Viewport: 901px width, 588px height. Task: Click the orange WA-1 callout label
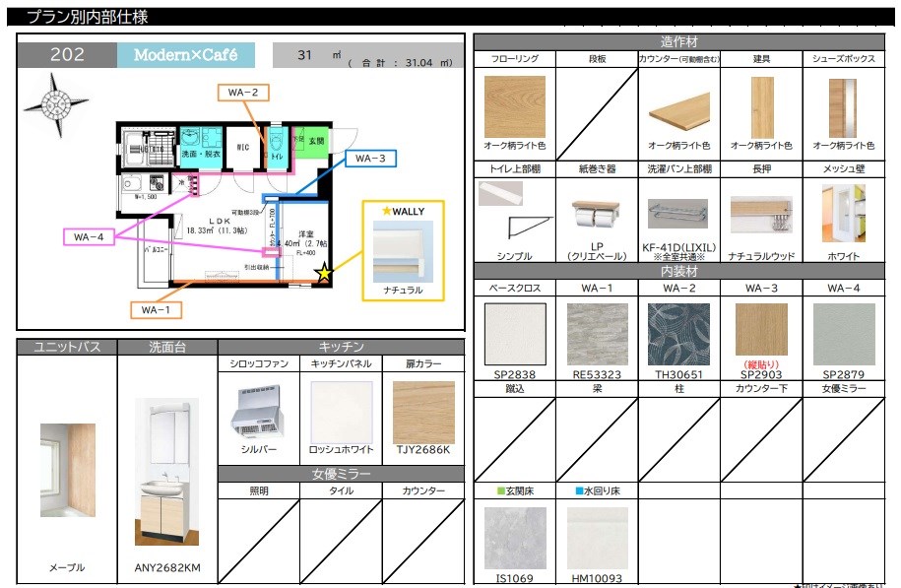(156, 310)
